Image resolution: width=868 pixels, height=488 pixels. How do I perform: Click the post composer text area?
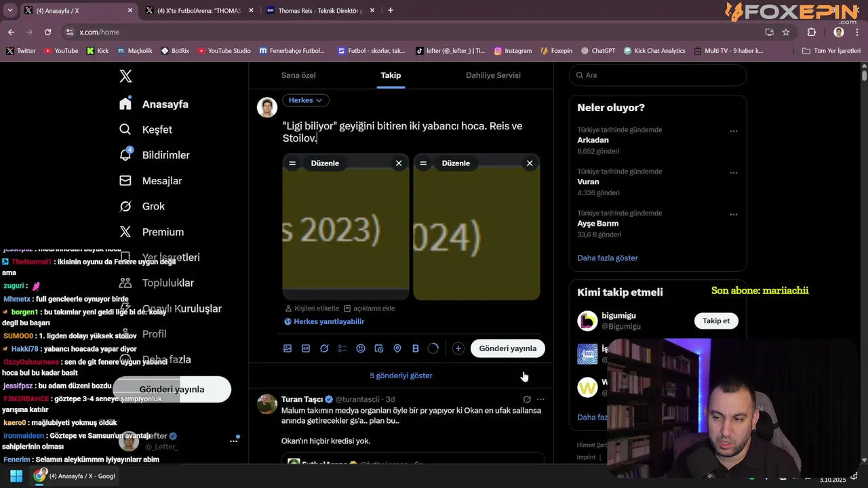coord(411,131)
